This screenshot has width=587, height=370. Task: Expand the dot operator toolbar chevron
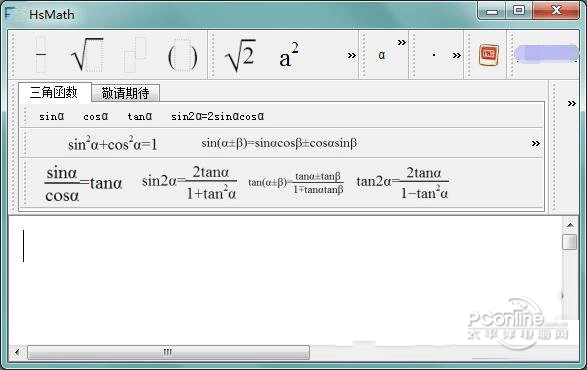[456, 56]
